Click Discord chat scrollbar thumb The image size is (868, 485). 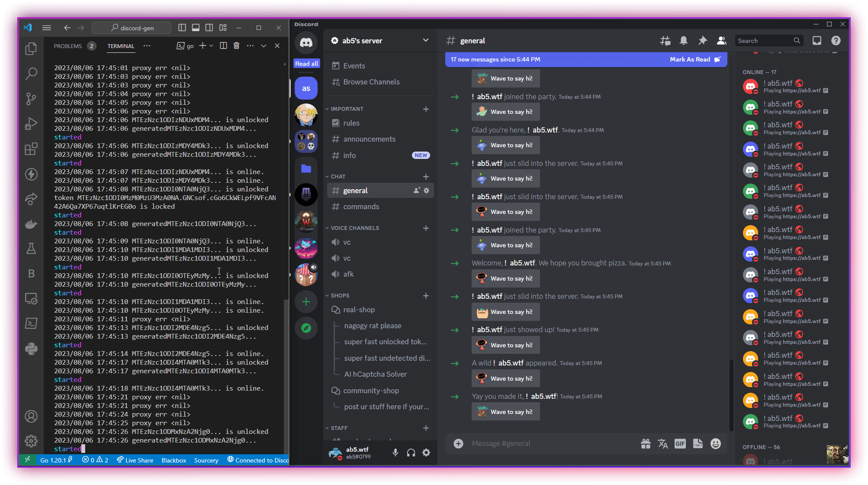tap(731, 395)
